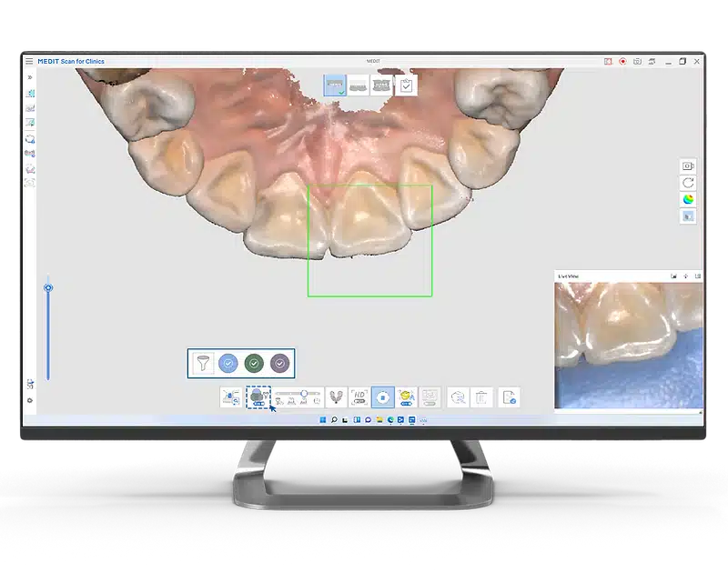
Task: Open the rainbow color map display option
Action: 688,199
